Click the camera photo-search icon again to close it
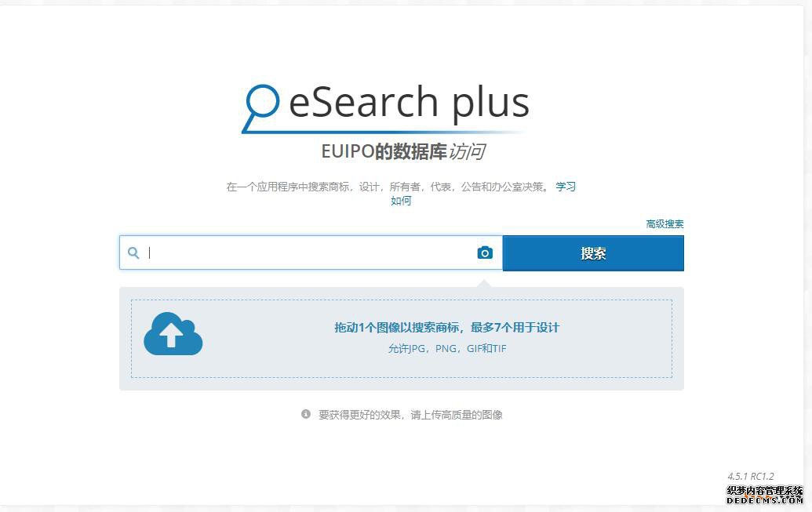 (x=484, y=252)
